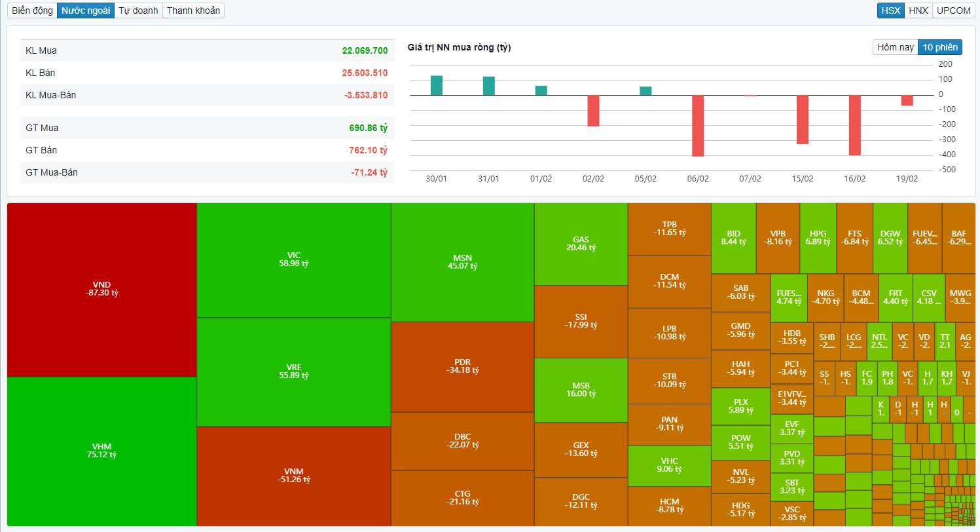
Task: Switch the exchange to UPCOM
Action: click(953, 10)
